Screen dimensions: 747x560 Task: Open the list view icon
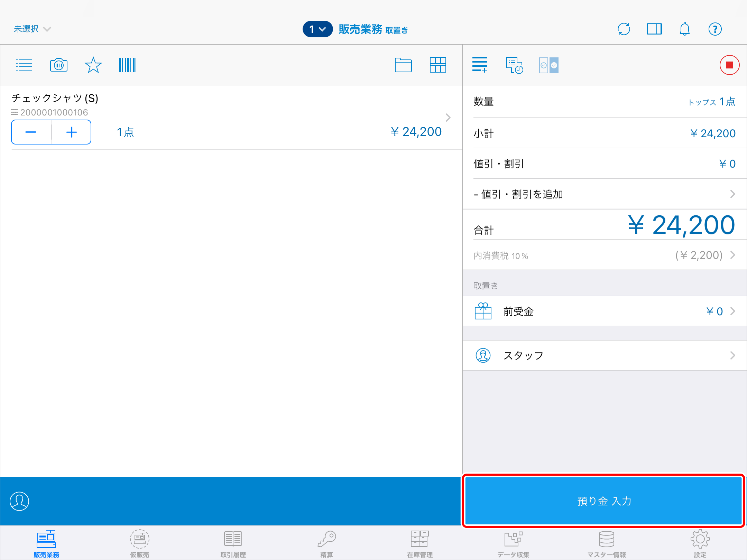click(x=24, y=65)
